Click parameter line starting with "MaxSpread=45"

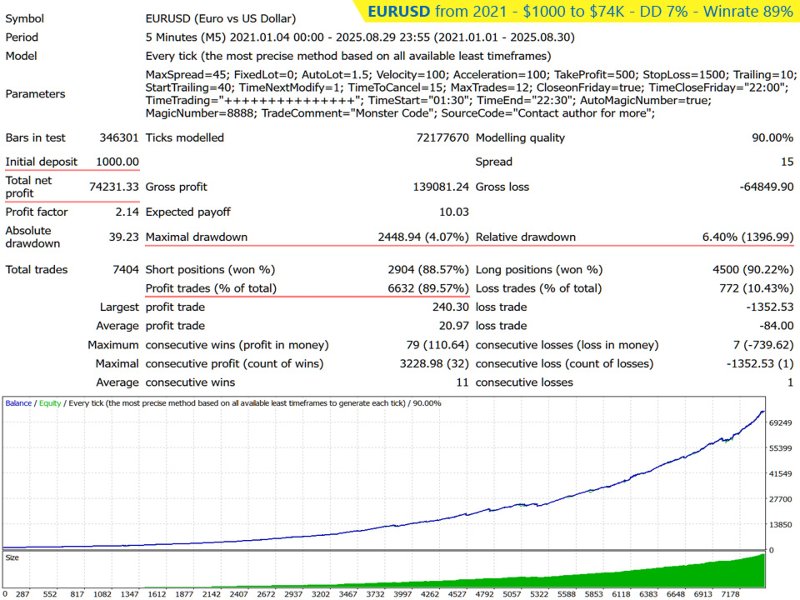pyautogui.click(x=470, y=75)
